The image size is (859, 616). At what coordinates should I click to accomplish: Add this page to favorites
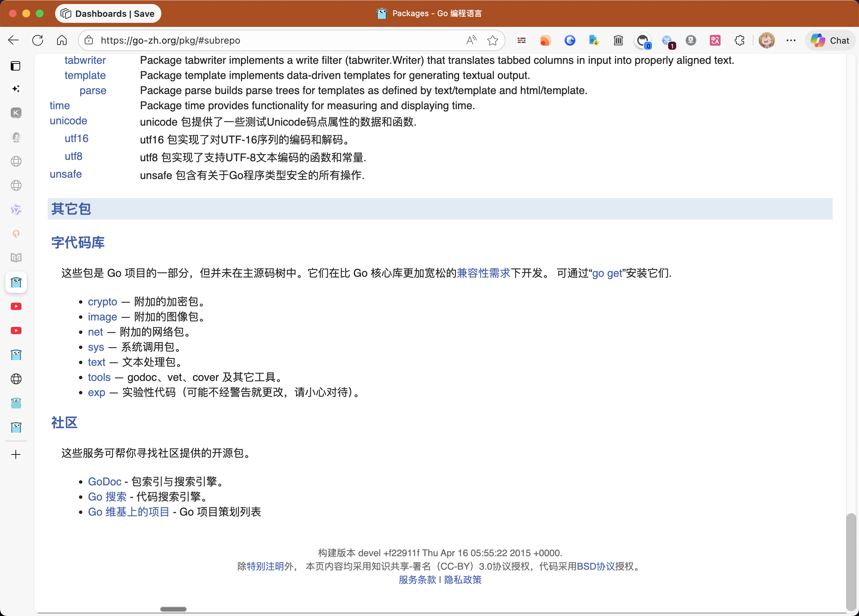pos(492,40)
